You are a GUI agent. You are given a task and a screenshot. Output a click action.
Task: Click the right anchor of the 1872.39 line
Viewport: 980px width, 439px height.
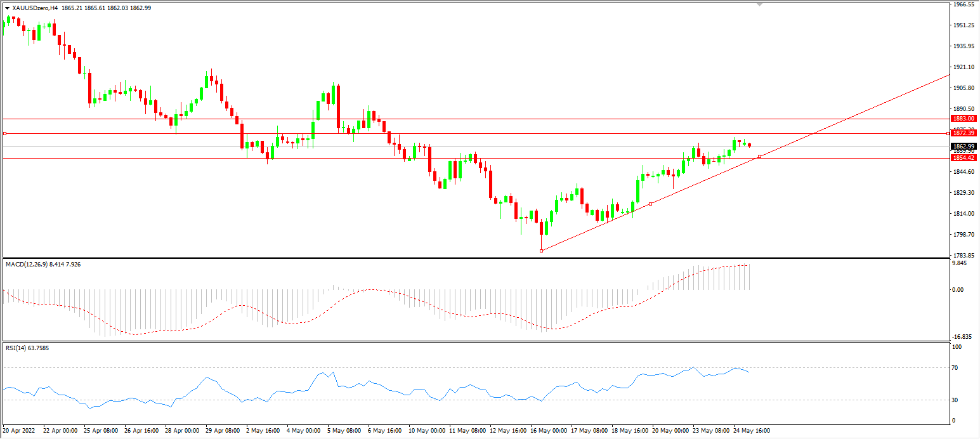948,133
